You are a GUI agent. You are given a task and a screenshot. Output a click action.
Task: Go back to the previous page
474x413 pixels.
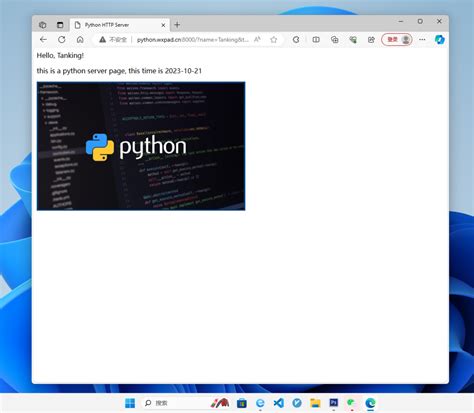(x=43, y=40)
